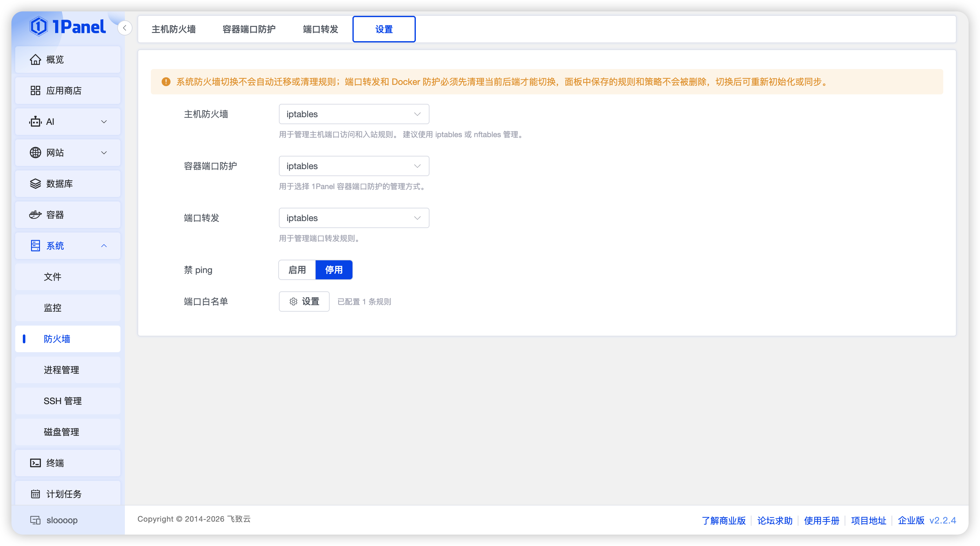Click the Copyright 2014-2026 飞致云 text
The height and width of the screenshot is (546, 980).
194,519
